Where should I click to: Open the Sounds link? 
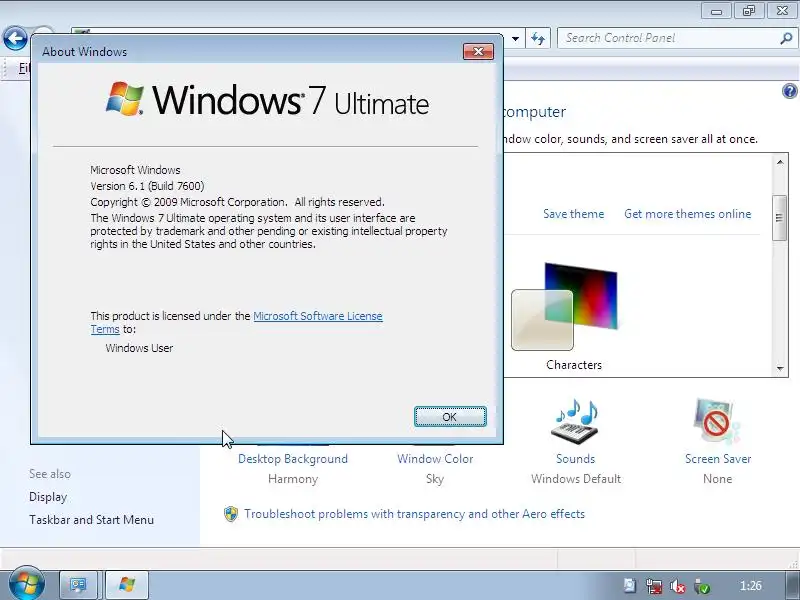576,459
